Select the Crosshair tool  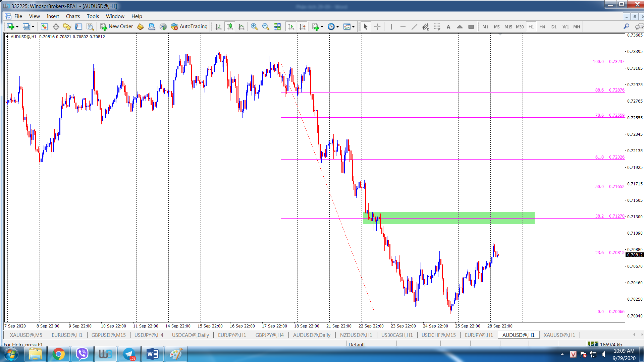(377, 26)
